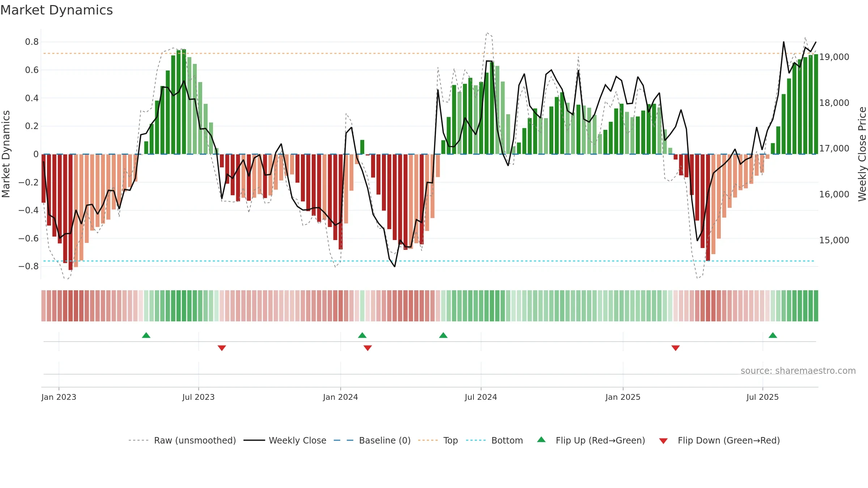Click the 0.8 left axis tick label
868x488 pixels.
[32, 42]
